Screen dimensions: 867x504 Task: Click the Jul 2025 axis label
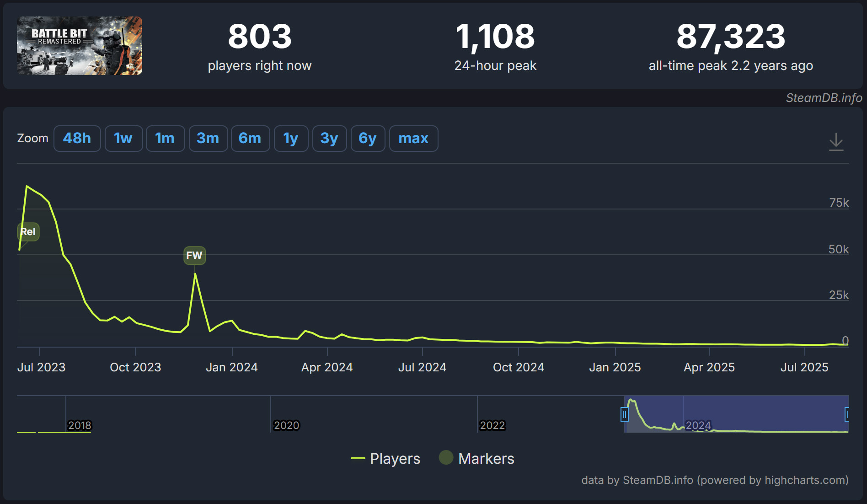(x=804, y=367)
